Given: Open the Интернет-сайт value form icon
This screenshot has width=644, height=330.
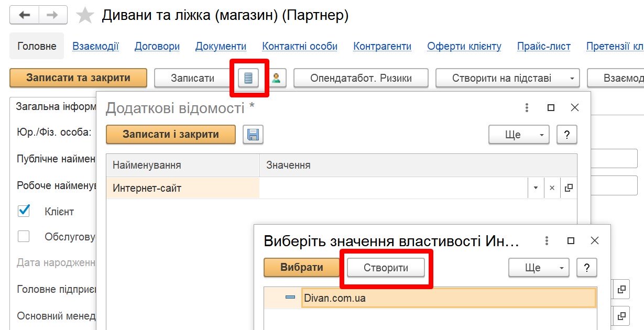Looking at the screenshot, I should [569, 188].
